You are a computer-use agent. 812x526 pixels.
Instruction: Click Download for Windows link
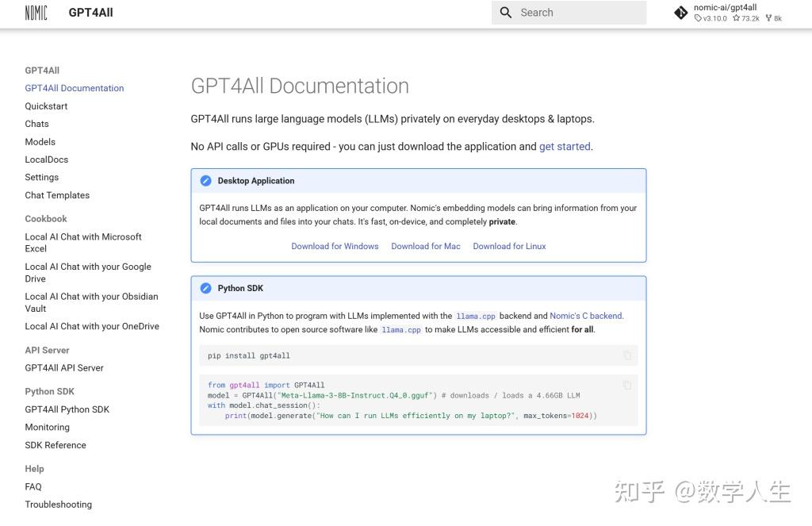(x=335, y=246)
